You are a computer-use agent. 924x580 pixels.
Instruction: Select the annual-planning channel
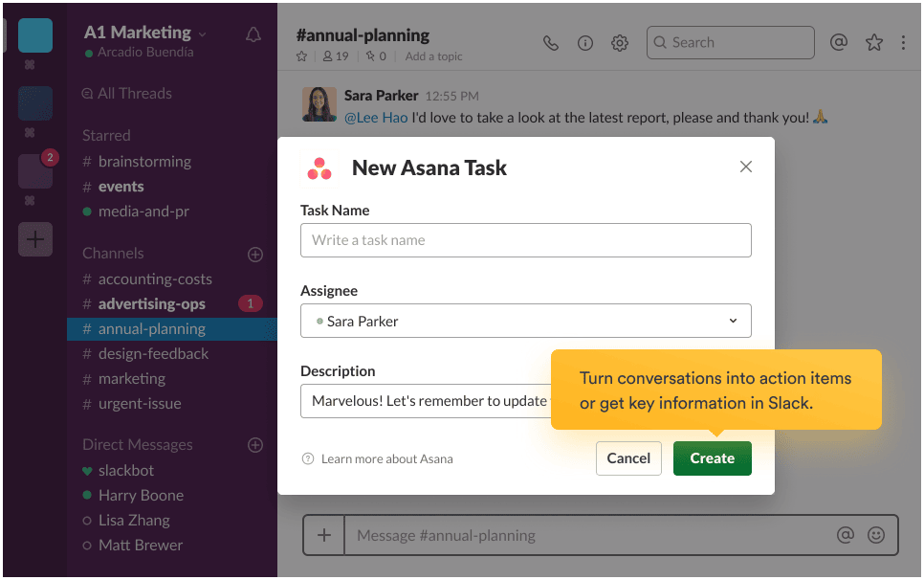tap(172, 329)
